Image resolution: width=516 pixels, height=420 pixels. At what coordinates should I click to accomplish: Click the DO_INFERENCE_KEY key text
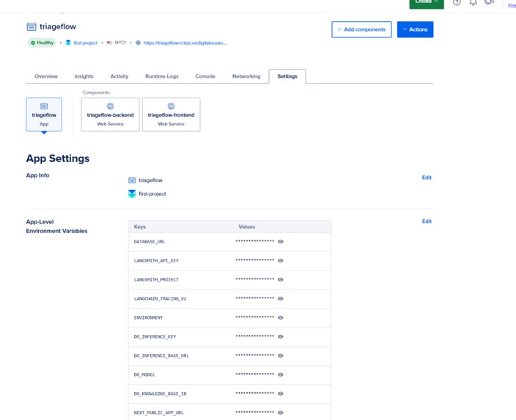(155, 336)
